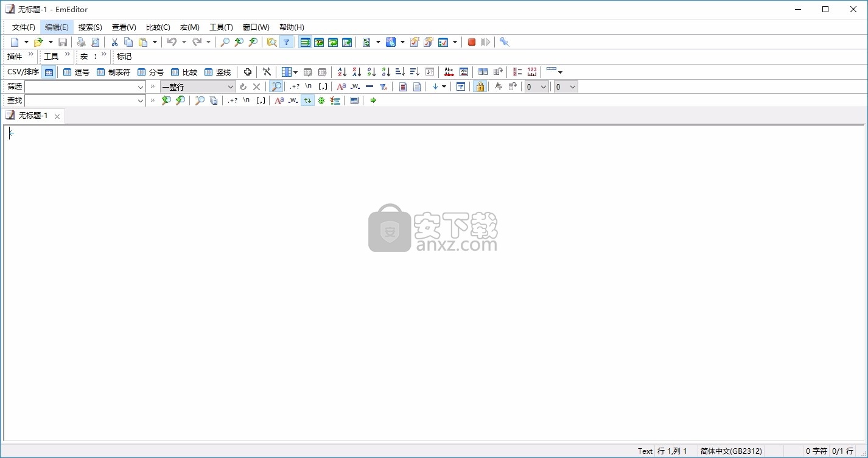Click the 123 ruler numbering icon

[x=532, y=72]
